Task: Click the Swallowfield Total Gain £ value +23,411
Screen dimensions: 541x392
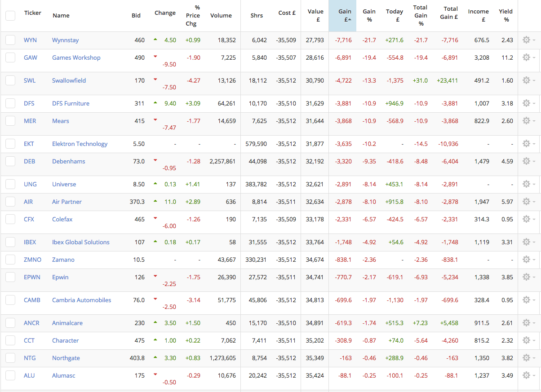Action: pyautogui.click(x=448, y=80)
